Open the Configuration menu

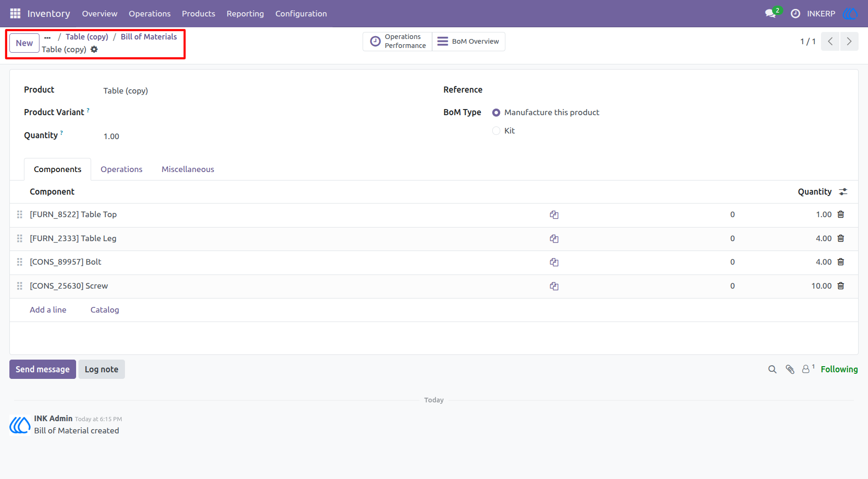pyautogui.click(x=301, y=14)
